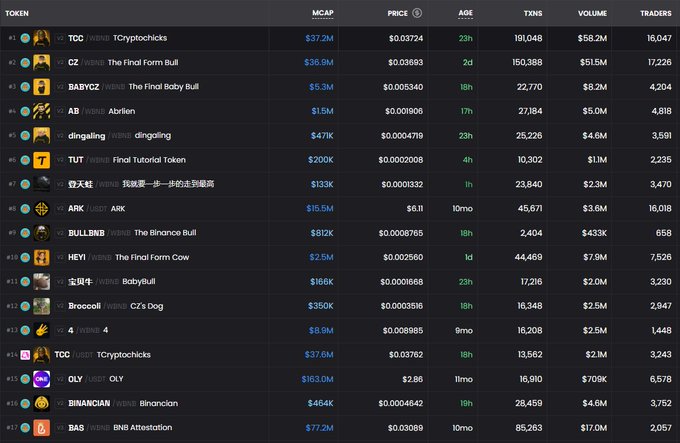
Task: Click price $0.03724
Action: coord(406,38)
